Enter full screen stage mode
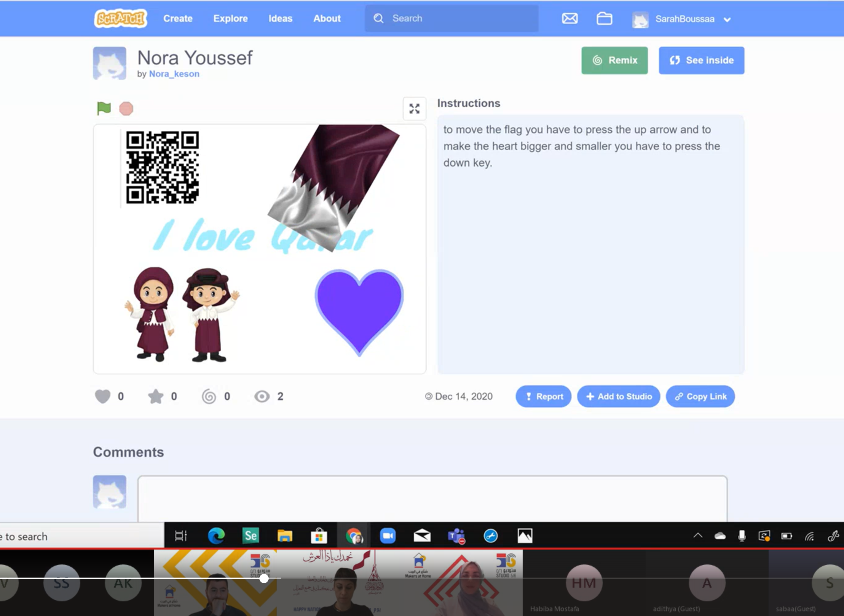Screen dimensions: 844x616 (x=414, y=109)
